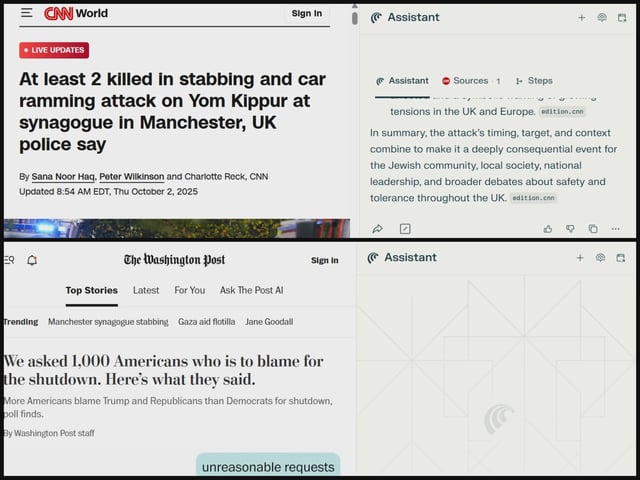Share the answer using the arrow icon
640x480 pixels.
378,229
